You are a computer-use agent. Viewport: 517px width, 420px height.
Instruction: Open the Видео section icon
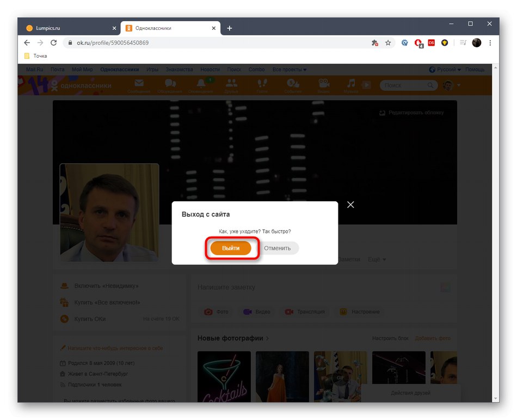tap(324, 85)
